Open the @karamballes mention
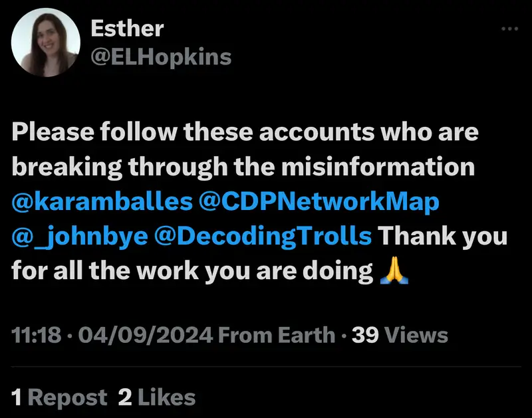This screenshot has height=418, width=532. click(x=102, y=201)
